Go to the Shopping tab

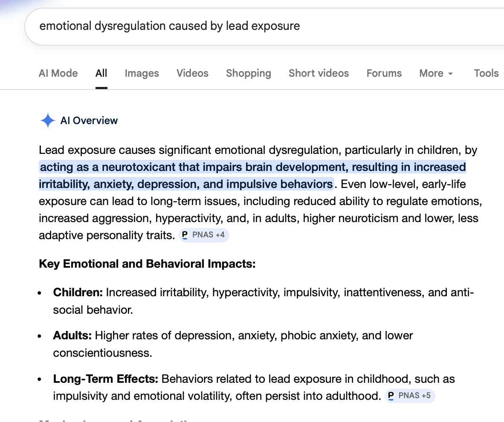(248, 73)
